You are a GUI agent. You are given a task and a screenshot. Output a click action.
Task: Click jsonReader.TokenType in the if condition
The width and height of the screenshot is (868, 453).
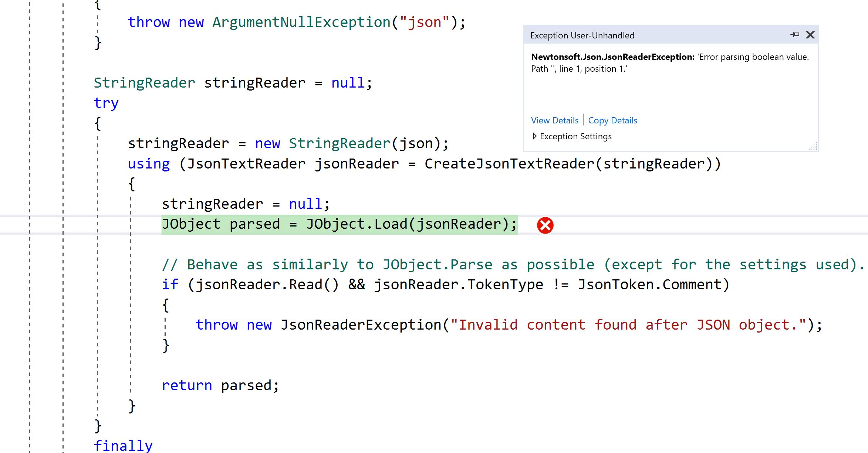pyautogui.click(x=458, y=284)
